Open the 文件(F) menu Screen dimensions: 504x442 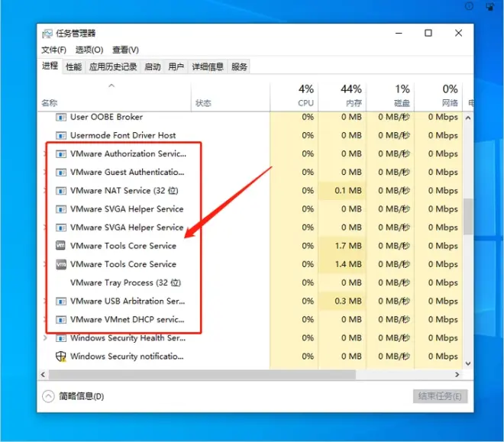(x=54, y=50)
